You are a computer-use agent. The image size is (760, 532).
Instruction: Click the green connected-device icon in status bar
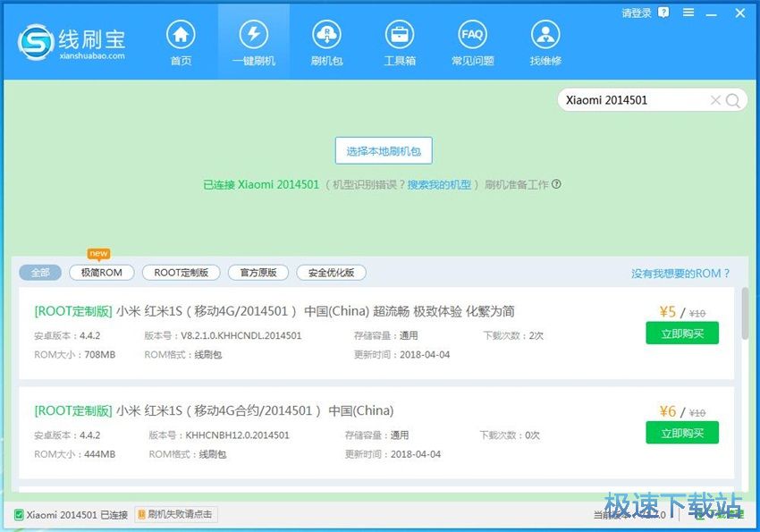click(x=19, y=514)
